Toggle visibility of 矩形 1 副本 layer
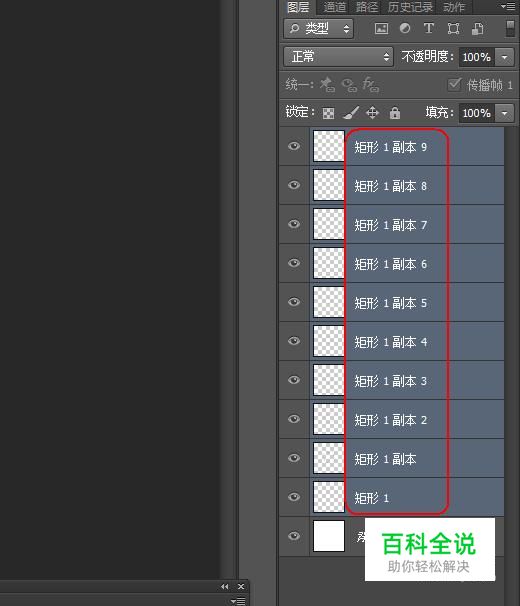The height and width of the screenshot is (606, 520). pyautogui.click(x=294, y=458)
